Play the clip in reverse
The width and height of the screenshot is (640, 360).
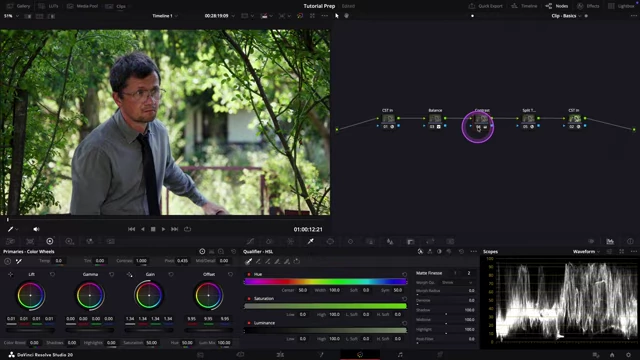click(142, 229)
